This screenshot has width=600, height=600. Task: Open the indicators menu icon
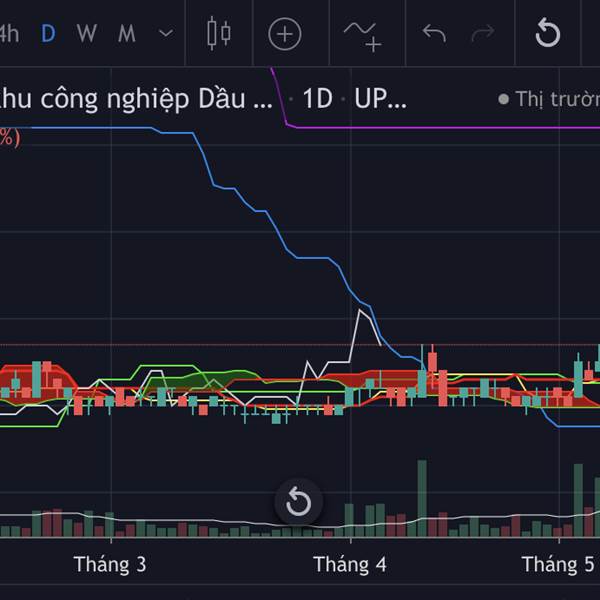point(363,36)
